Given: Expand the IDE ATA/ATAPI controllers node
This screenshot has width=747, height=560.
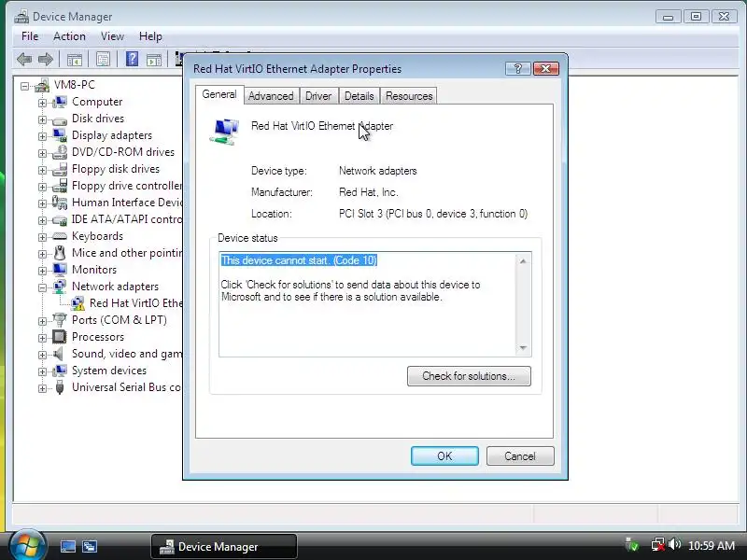Looking at the screenshot, I should (x=42, y=220).
